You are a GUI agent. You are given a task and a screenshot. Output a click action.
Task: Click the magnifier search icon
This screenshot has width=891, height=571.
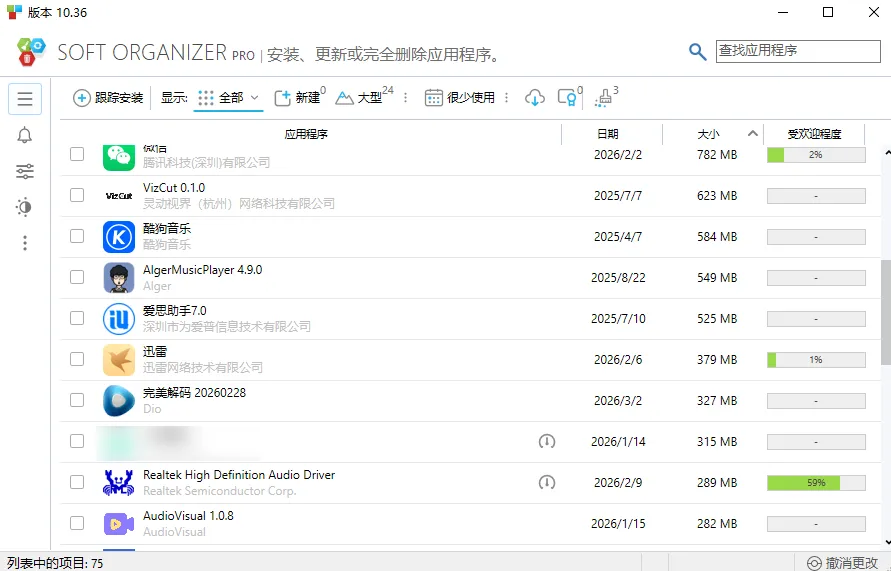pyautogui.click(x=697, y=52)
